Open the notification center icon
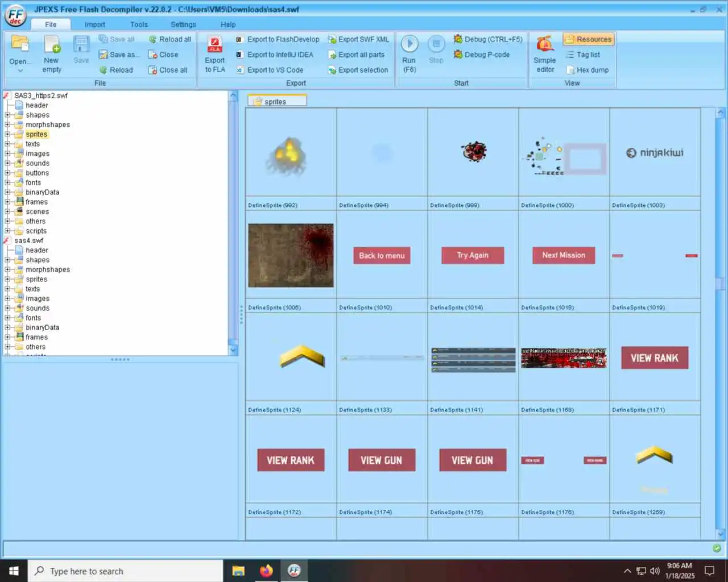The height and width of the screenshot is (582, 728). [710, 571]
